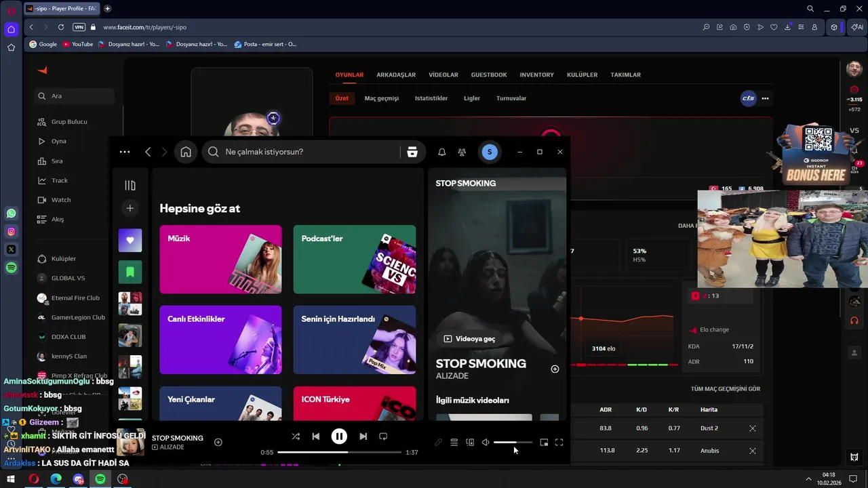Viewport: 868px width, 488px height.
Task: Create a new playlist with plus icon
Action: coord(130,208)
